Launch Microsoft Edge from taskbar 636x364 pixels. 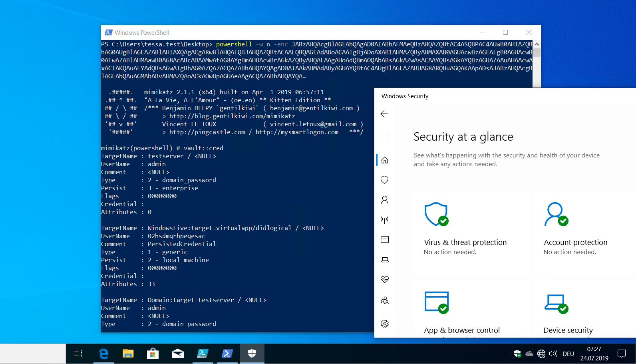[x=103, y=354]
